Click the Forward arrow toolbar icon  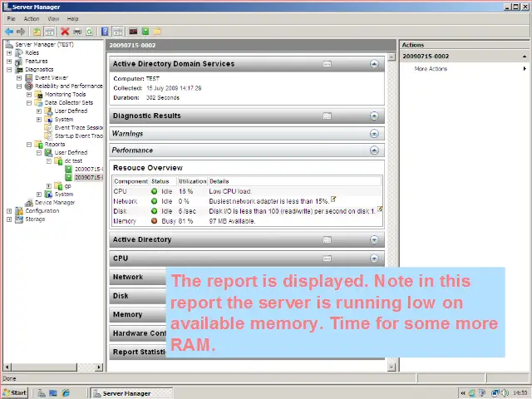pos(21,32)
